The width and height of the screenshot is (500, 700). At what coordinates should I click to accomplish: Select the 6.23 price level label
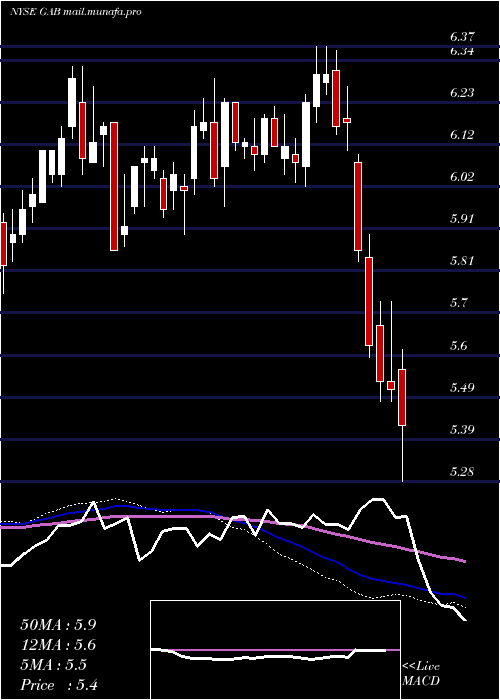click(x=462, y=92)
